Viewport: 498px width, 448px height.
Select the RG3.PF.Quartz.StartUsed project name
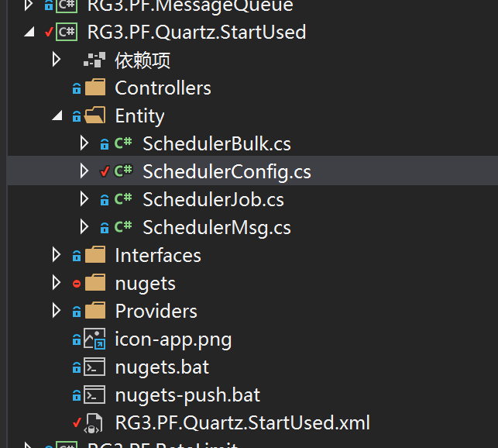point(197,32)
